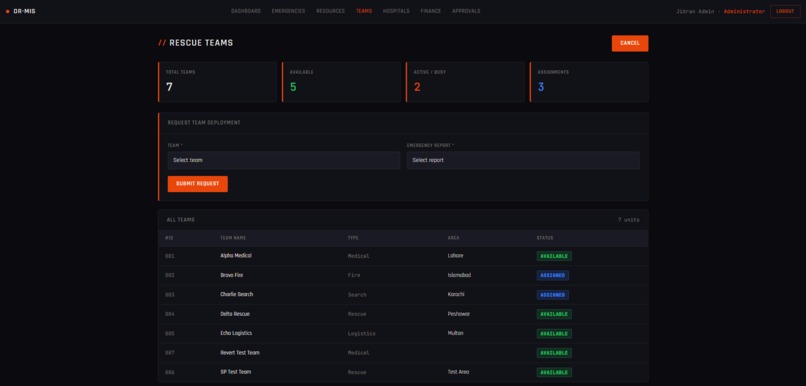This screenshot has width=806, height=386.
Task: Click the orange Cancel button
Action: click(630, 43)
